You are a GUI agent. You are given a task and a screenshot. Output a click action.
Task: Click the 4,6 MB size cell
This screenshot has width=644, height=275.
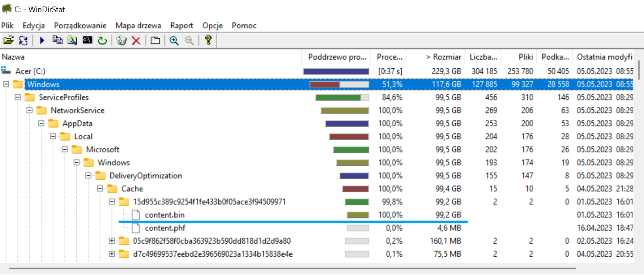point(448,228)
